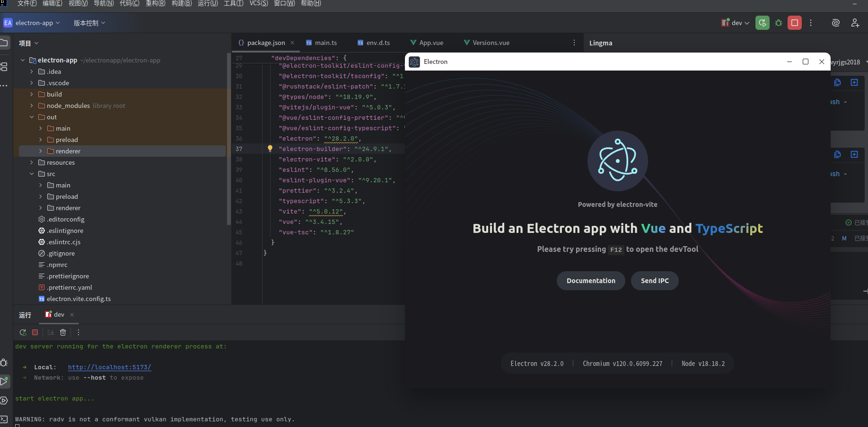
Task: Open the editor tabs overflow menu
Action: pyautogui.click(x=574, y=43)
